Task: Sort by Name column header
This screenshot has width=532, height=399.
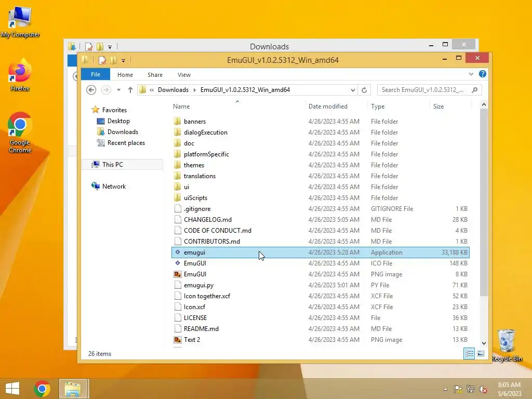Action: (x=181, y=106)
